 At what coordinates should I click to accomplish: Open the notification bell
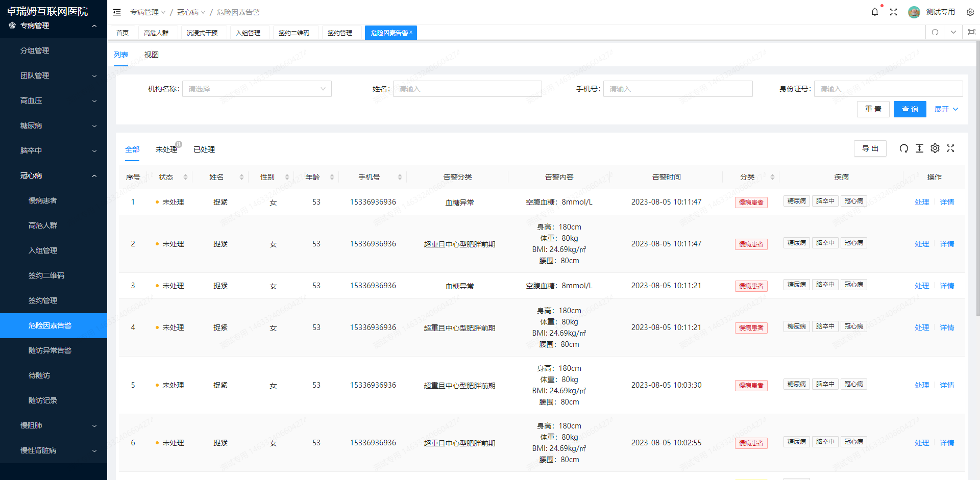pos(875,12)
